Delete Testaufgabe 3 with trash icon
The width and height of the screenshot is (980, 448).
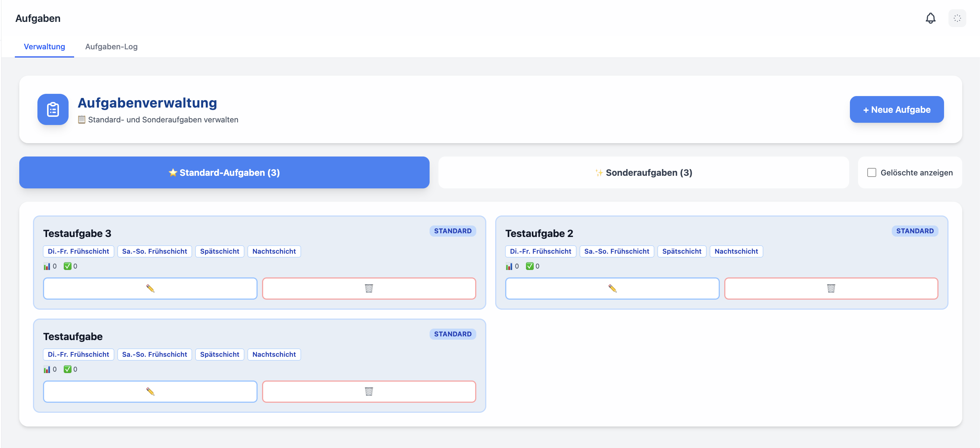[x=369, y=288]
